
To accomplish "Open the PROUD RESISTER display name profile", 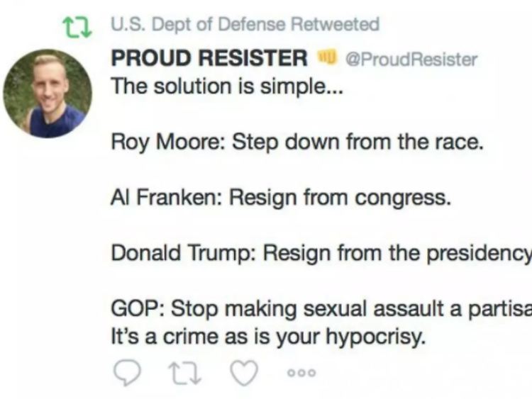I will pos(209,58).
